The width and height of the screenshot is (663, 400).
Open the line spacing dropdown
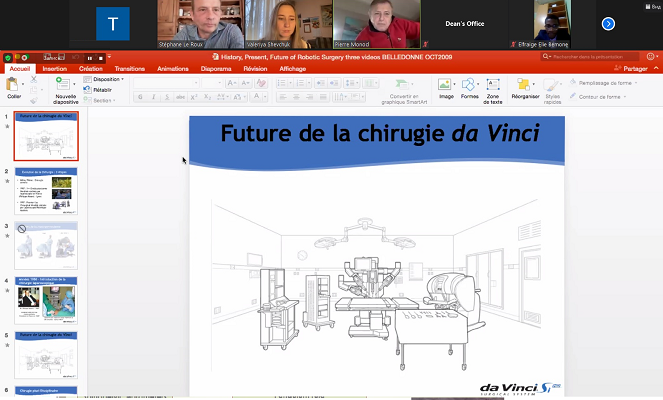pos(351,83)
